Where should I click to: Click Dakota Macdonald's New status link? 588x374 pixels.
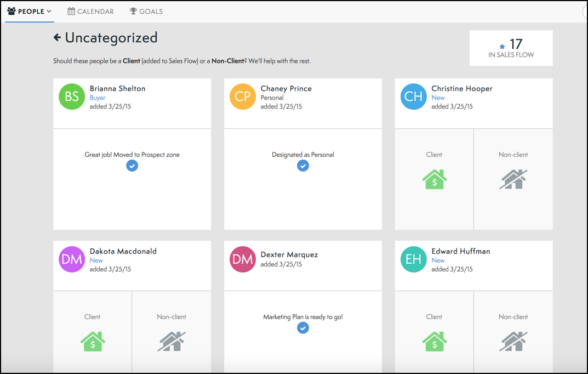pos(96,260)
